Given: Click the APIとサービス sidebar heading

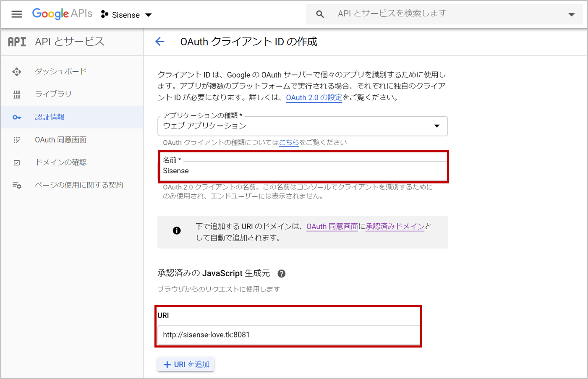Looking at the screenshot, I should 70,42.
